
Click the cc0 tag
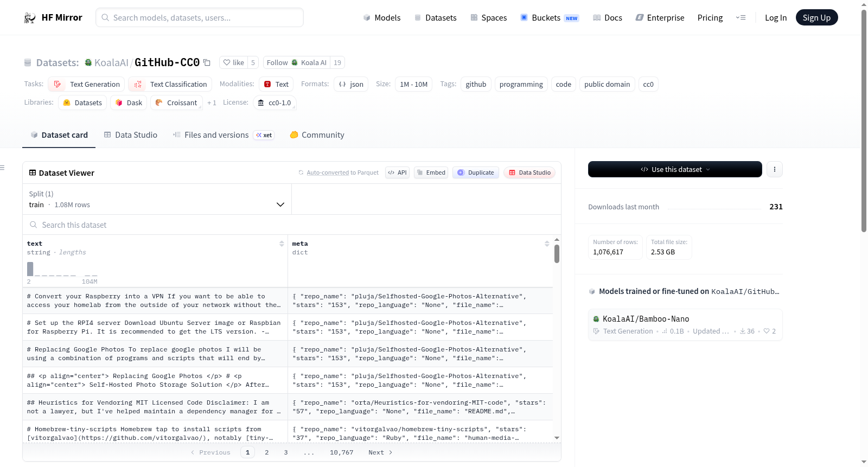click(x=648, y=84)
